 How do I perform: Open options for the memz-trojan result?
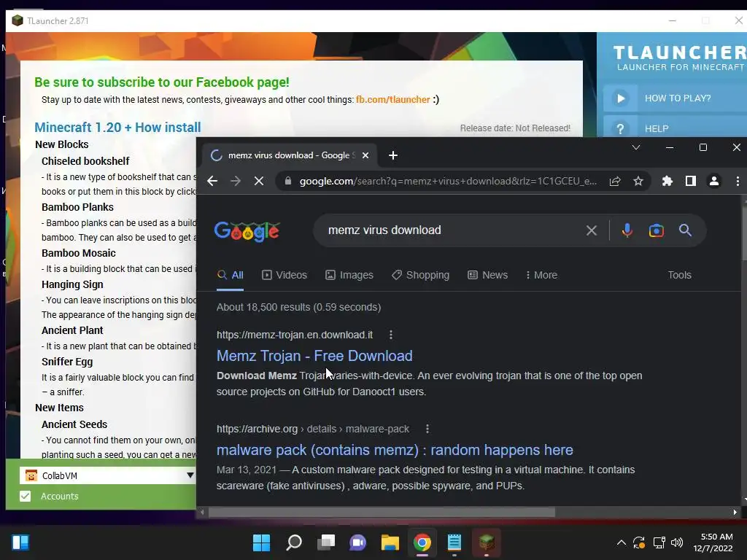[391, 335]
